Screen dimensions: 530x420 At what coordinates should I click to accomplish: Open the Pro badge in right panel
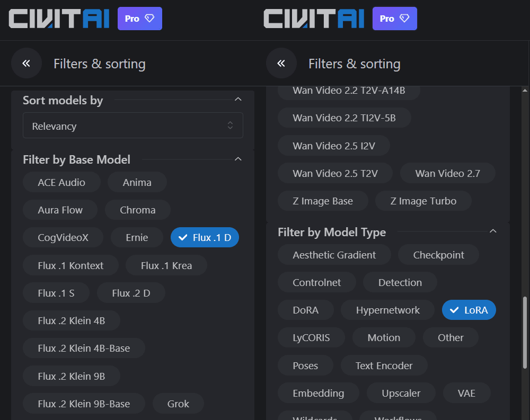pyautogui.click(x=394, y=19)
